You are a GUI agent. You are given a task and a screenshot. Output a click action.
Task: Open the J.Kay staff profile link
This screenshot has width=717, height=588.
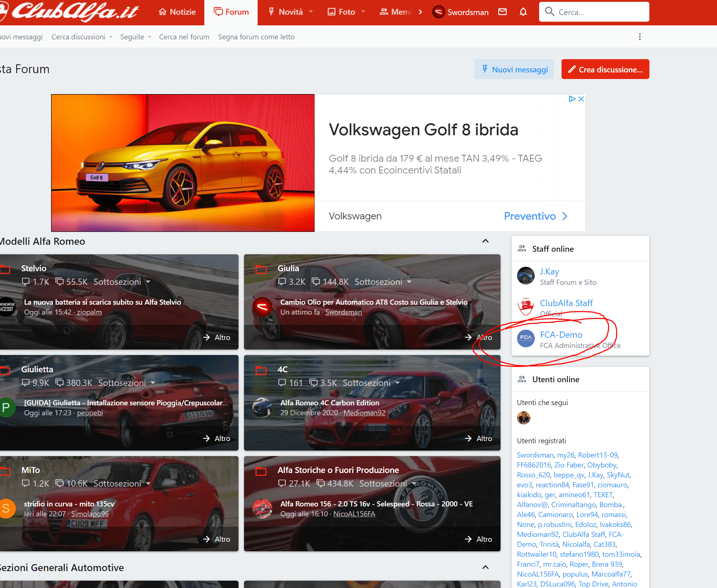point(549,272)
